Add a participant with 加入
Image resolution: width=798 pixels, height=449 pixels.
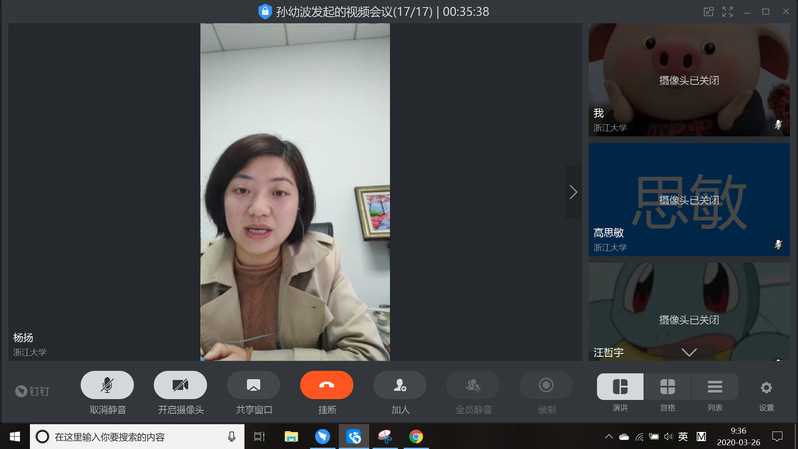(x=400, y=385)
